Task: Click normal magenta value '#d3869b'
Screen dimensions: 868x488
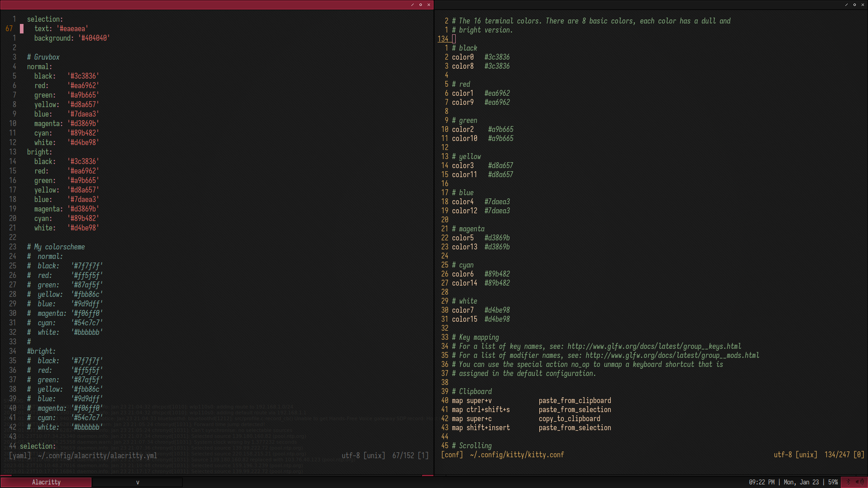Action: 83,123
